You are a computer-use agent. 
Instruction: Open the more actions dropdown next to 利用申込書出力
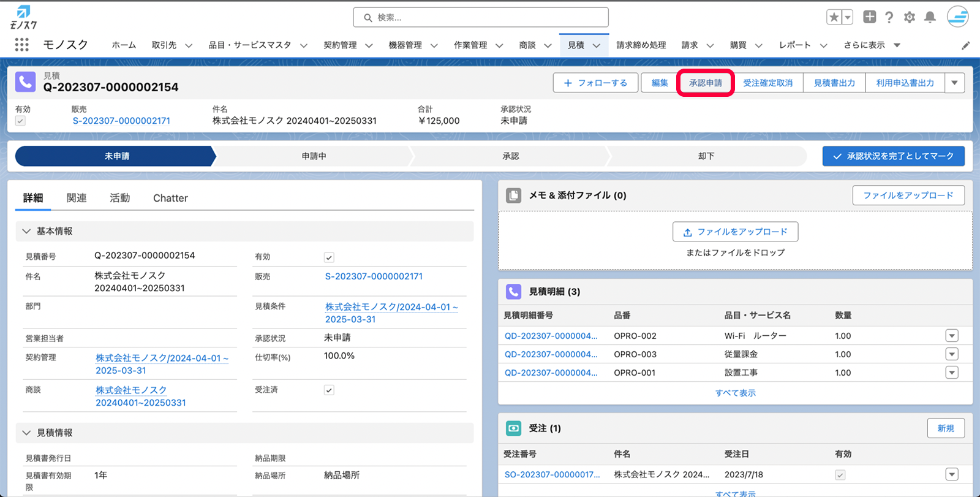(955, 83)
